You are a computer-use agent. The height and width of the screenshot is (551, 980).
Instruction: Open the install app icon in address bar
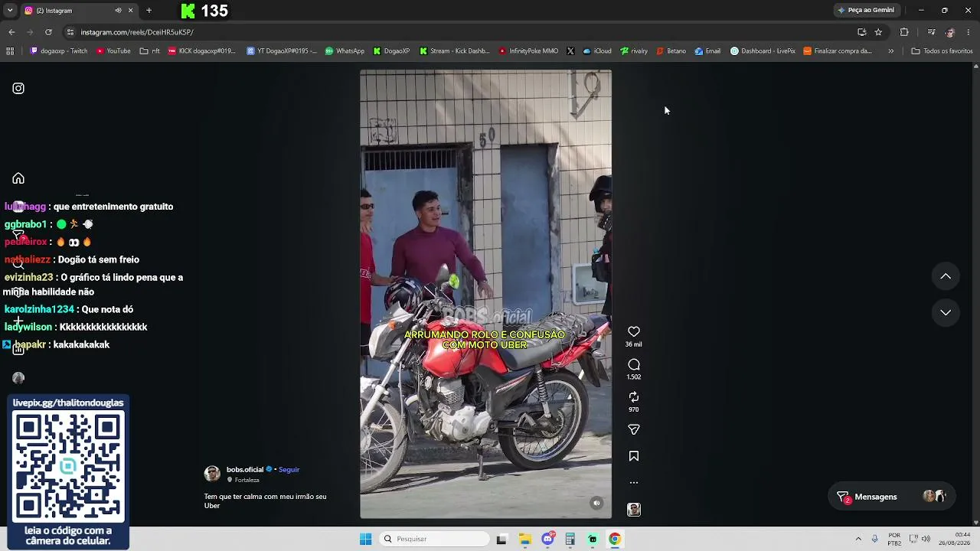[862, 32]
